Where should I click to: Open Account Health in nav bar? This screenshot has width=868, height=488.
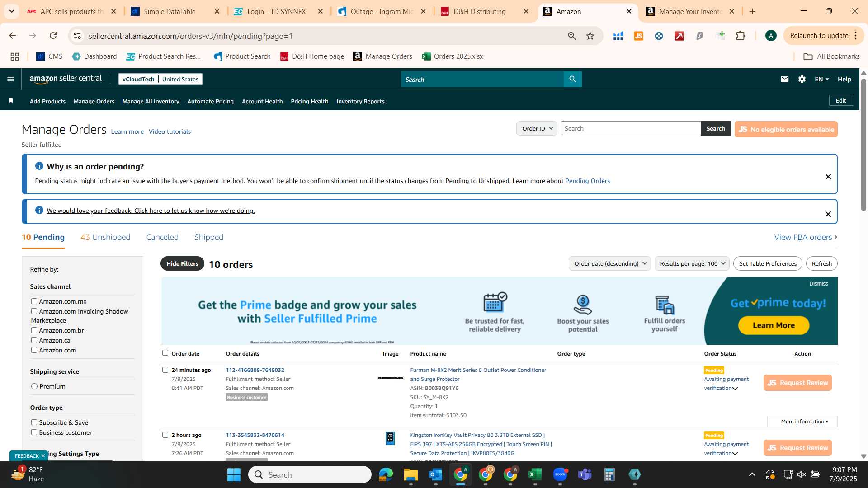[x=262, y=101]
